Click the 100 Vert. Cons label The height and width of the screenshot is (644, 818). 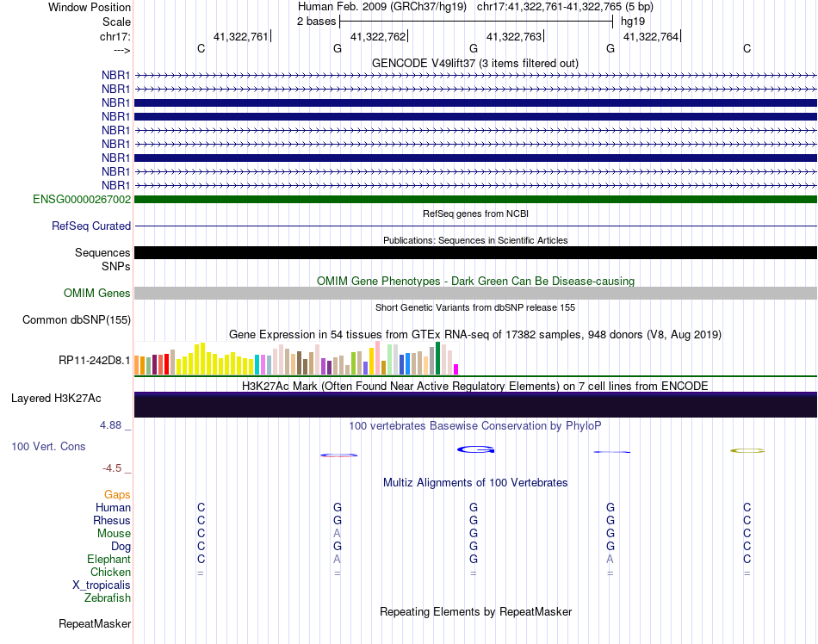[x=48, y=446]
